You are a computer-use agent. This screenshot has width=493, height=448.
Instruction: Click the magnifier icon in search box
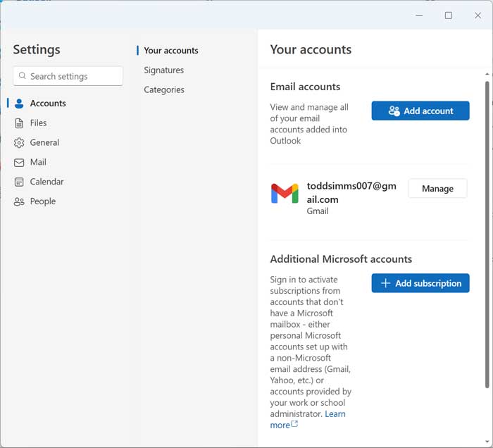click(22, 76)
